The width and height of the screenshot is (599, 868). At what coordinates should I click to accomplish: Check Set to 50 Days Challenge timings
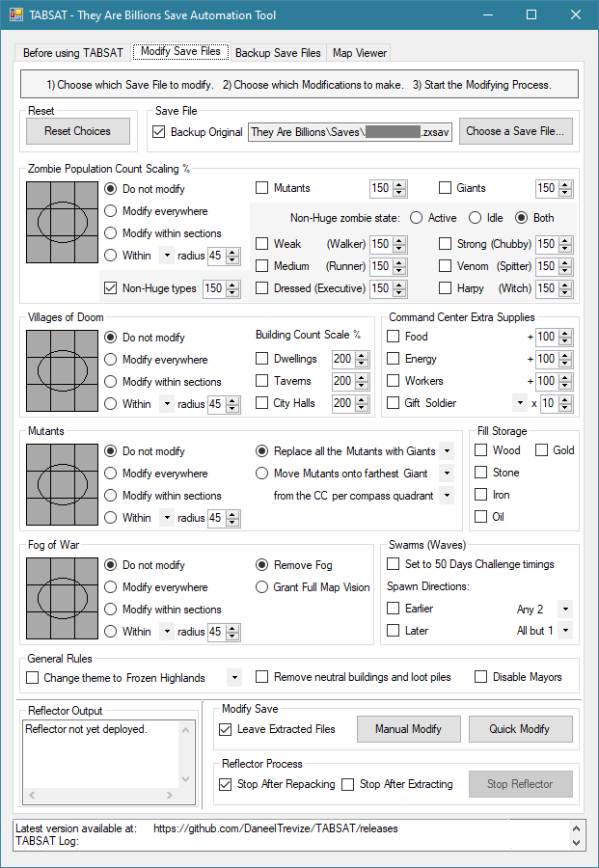393,564
